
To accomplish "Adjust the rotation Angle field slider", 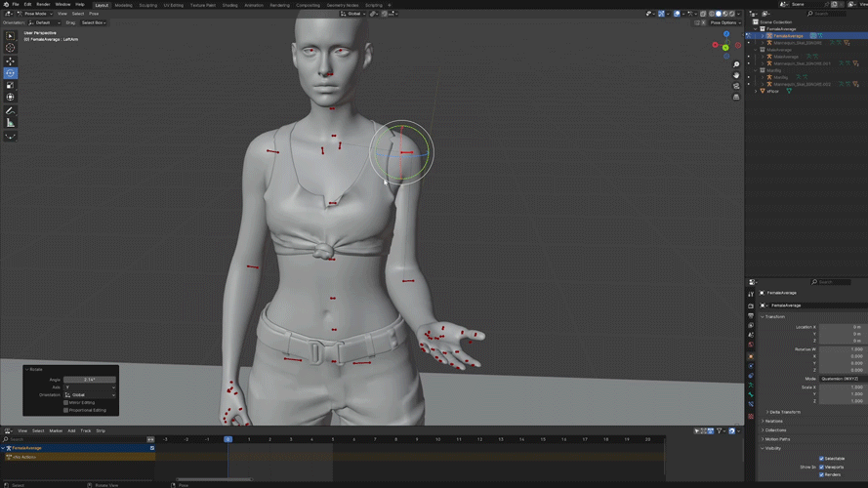I will 90,379.
